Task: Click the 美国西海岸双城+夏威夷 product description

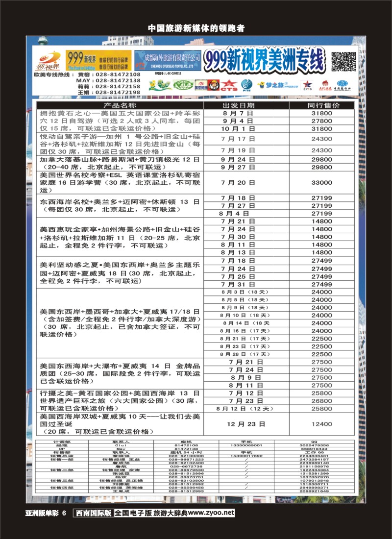Action: (x=120, y=424)
